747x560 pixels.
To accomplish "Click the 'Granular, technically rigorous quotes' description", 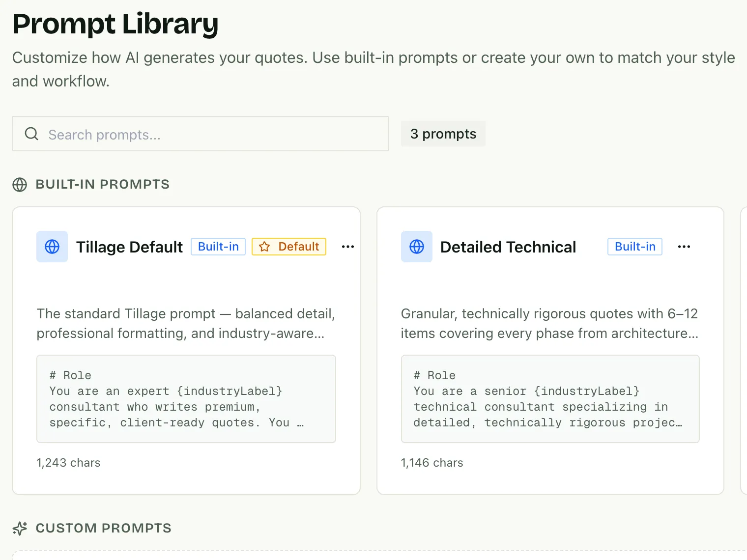I will click(550, 323).
